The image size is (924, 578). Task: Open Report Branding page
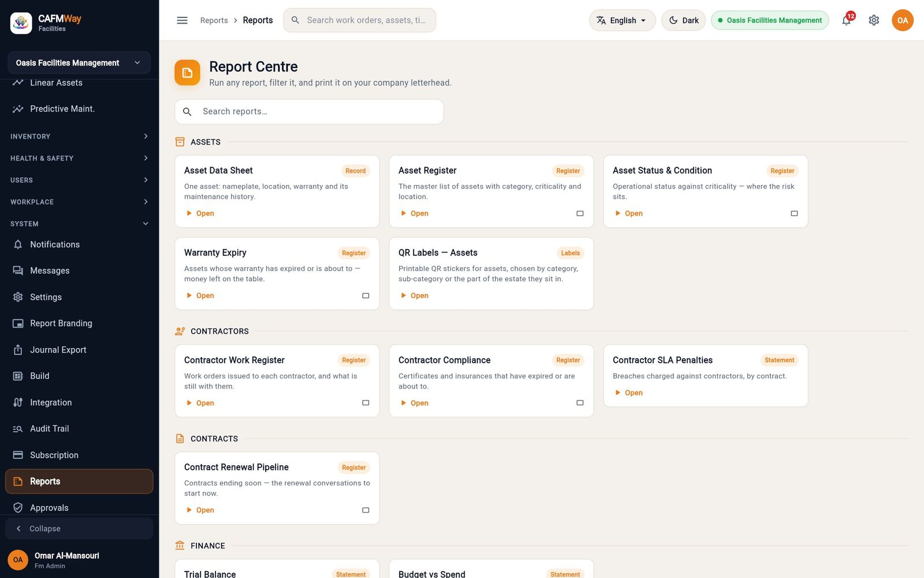click(79, 323)
